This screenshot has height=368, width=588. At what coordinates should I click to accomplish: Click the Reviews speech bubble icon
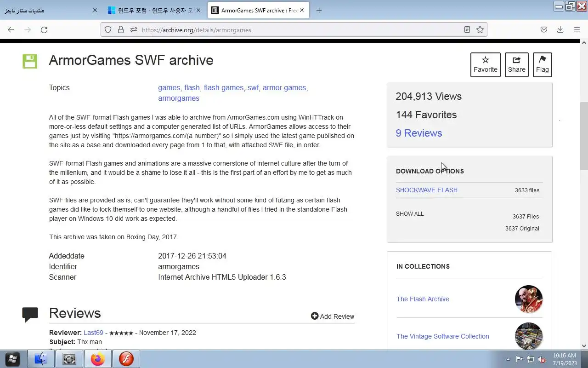(x=30, y=315)
